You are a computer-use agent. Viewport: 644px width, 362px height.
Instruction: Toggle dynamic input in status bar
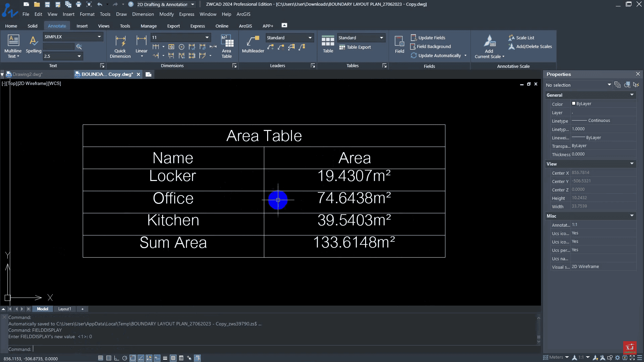coord(157,358)
